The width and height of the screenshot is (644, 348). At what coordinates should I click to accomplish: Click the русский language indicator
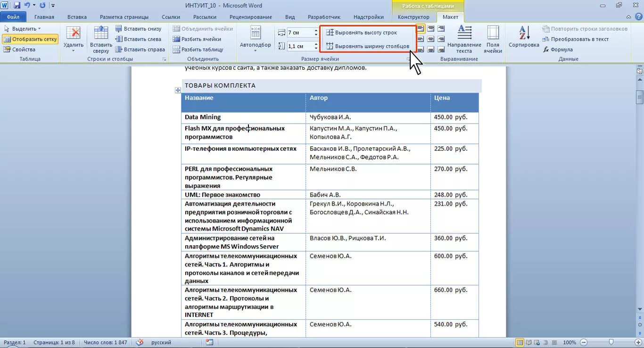tap(161, 342)
